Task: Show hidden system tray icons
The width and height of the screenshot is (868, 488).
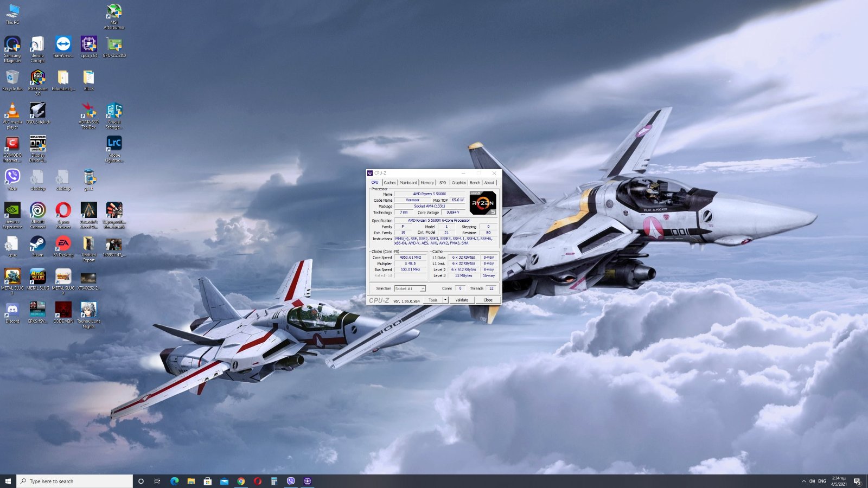Action: tap(803, 481)
